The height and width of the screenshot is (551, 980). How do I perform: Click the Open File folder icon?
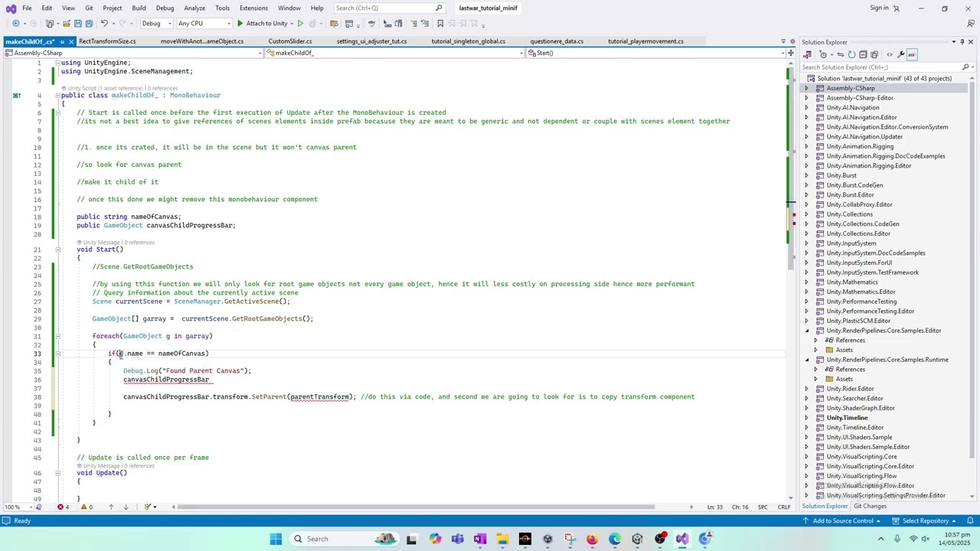click(x=66, y=24)
